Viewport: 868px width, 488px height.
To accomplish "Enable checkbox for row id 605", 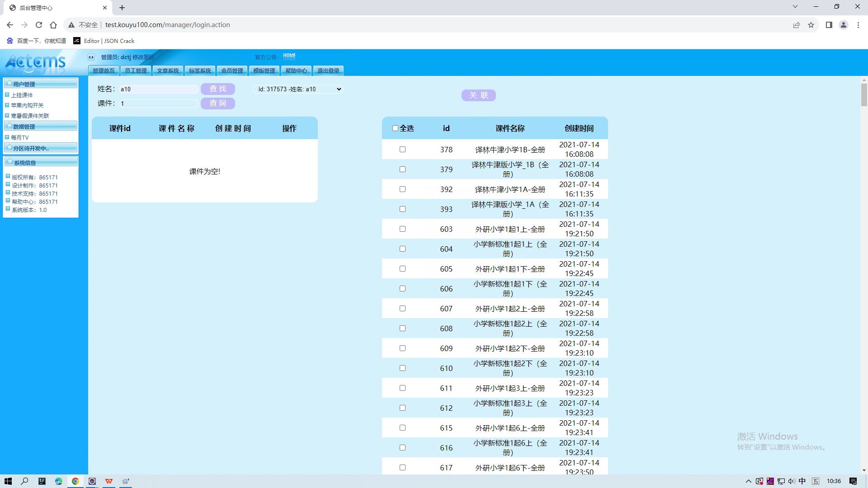I will [x=402, y=269].
